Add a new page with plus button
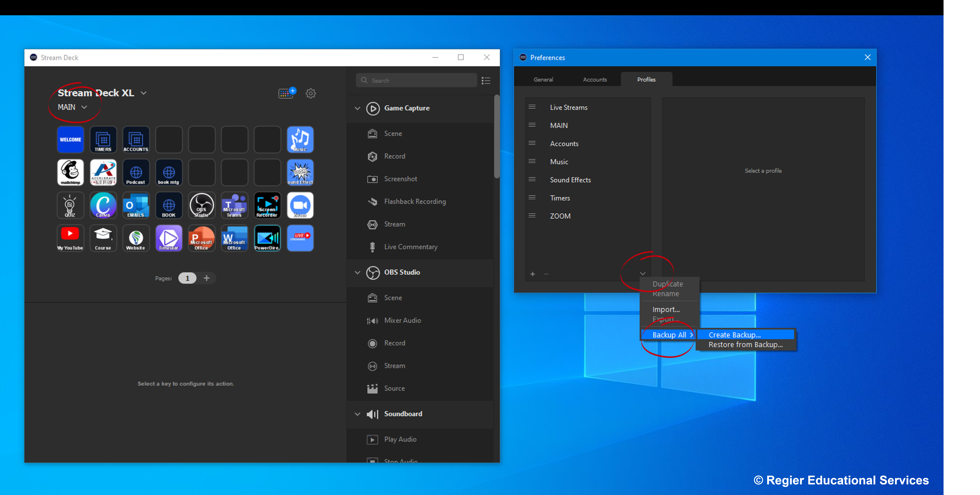The image size is (980, 495). (207, 278)
